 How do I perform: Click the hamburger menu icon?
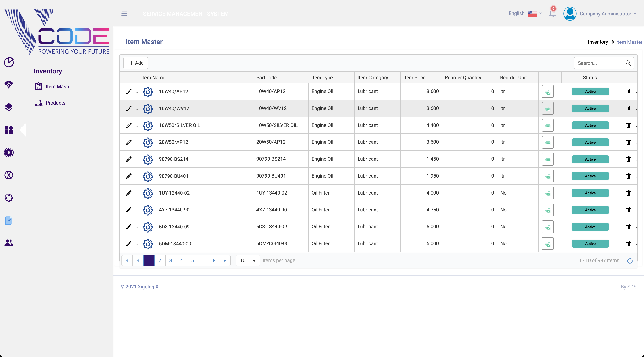[x=124, y=13]
